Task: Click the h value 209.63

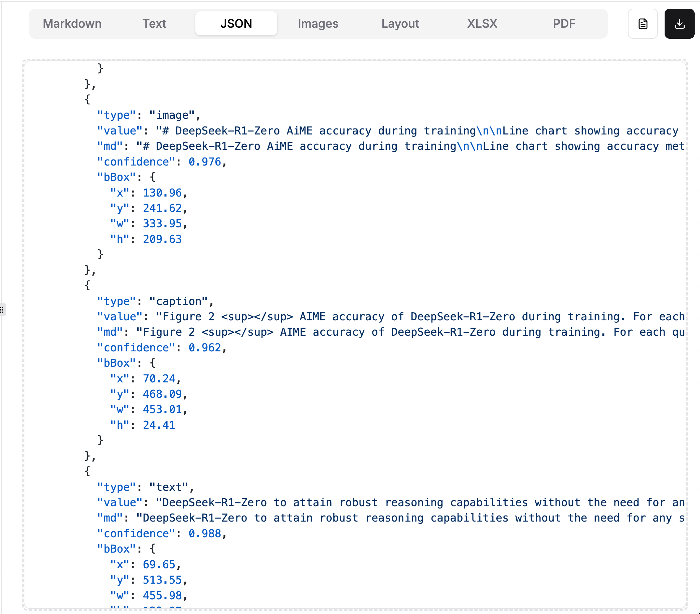Action: [162, 239]
